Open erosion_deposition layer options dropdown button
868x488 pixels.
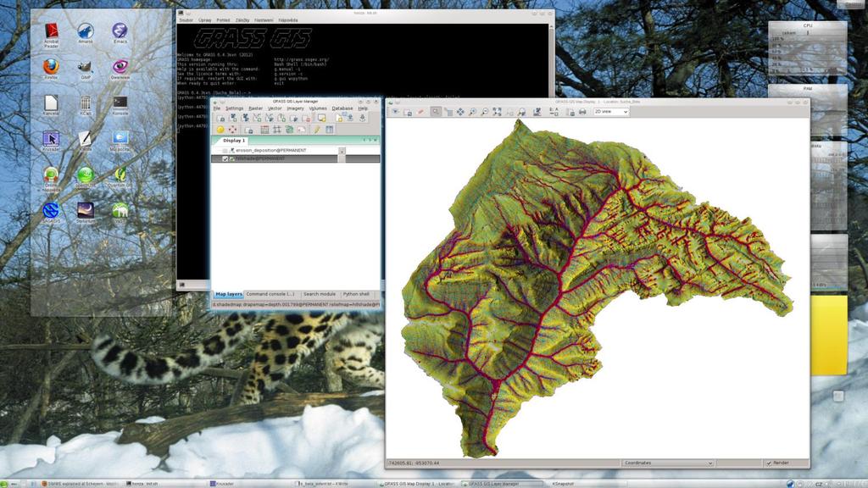(x=342, y=151)
